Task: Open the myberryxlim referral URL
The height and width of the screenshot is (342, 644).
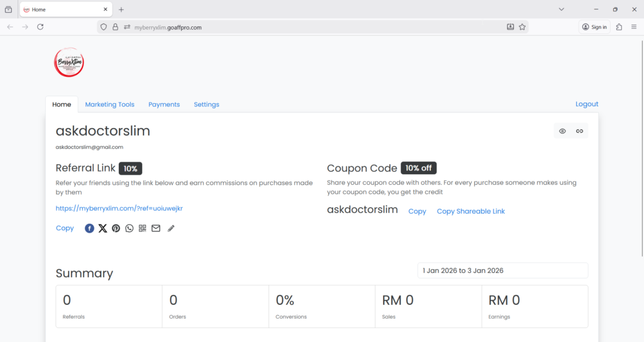Action: (x=123, y=208)
